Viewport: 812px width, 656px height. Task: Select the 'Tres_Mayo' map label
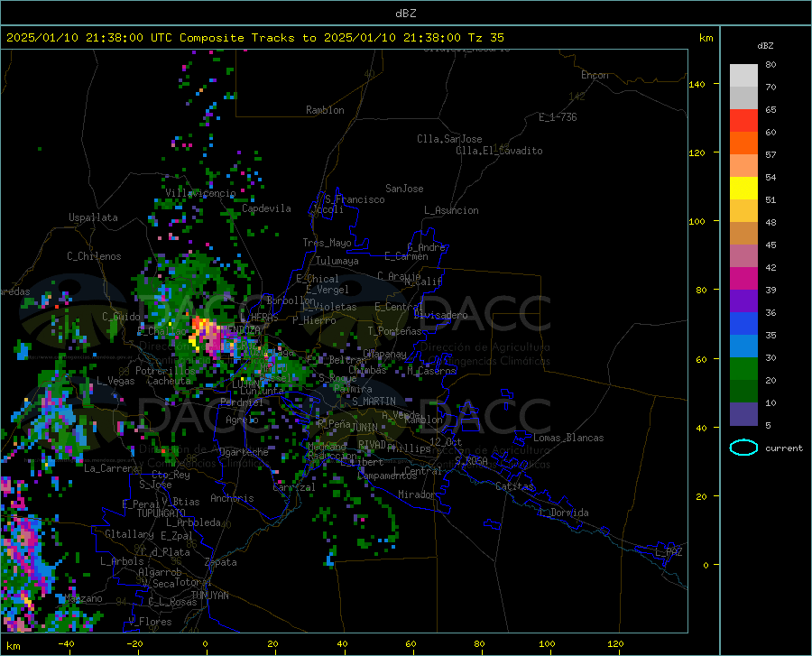tap(327, 243)
